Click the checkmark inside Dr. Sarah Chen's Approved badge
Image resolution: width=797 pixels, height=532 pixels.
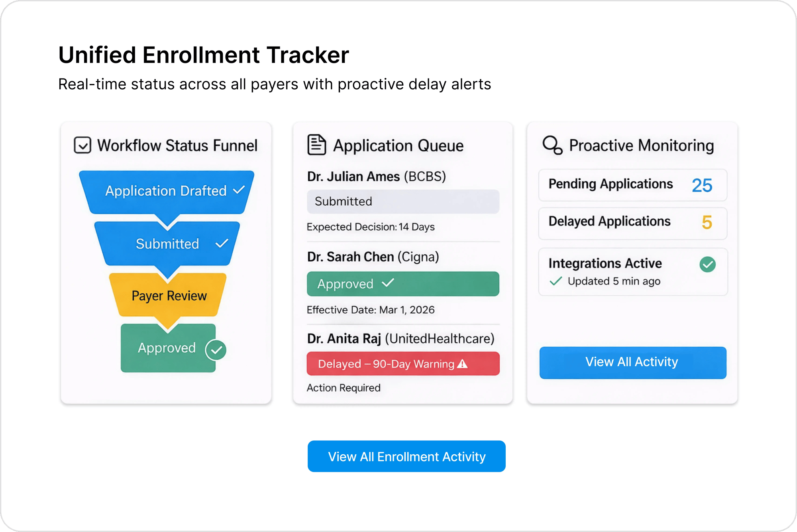click(x=388, y=284)
